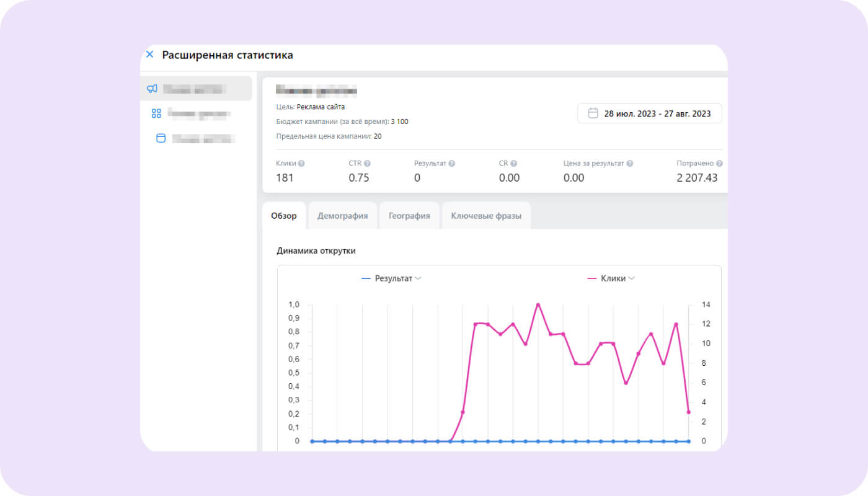Image resolution: width=868 pixels, height=496 pixels.
Task: Click the Расширенная статистика title
Action: click(228, 55)
